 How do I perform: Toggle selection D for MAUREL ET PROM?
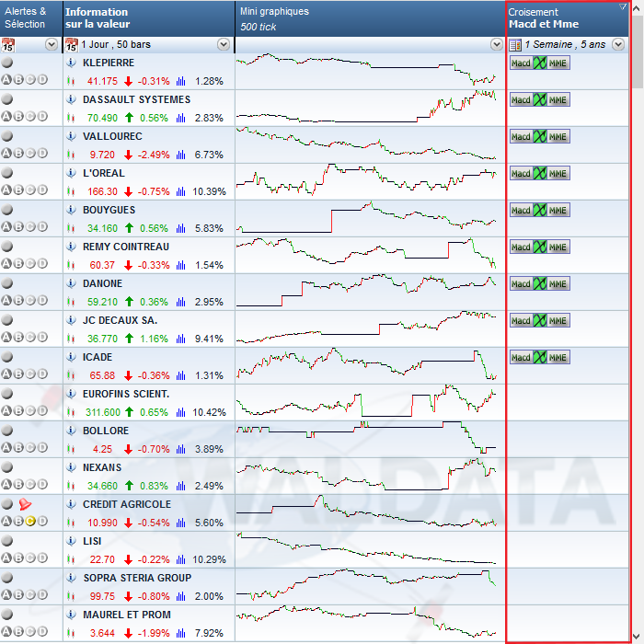point(42,632)
